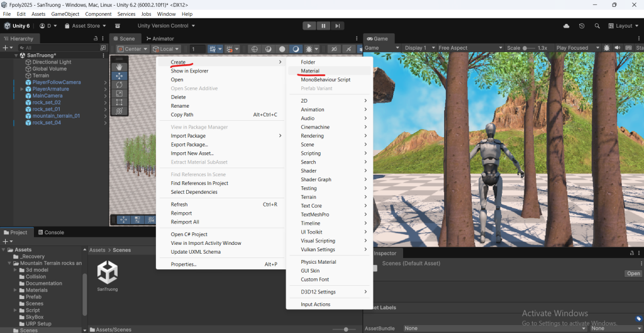Screen dimensions: 644x333
Task: Click the Pause button
Action: pos(323,26)
